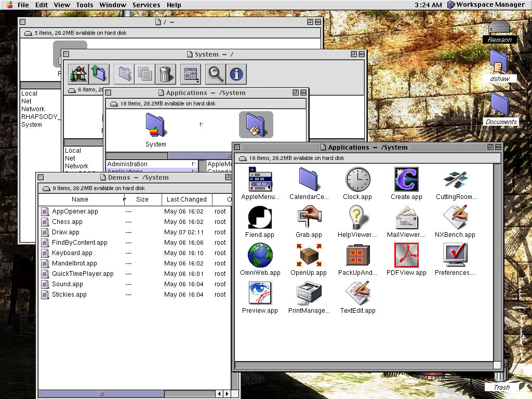
Task: Select RHAPSODY_ entry in root window browser
Action: click(41, 117)
